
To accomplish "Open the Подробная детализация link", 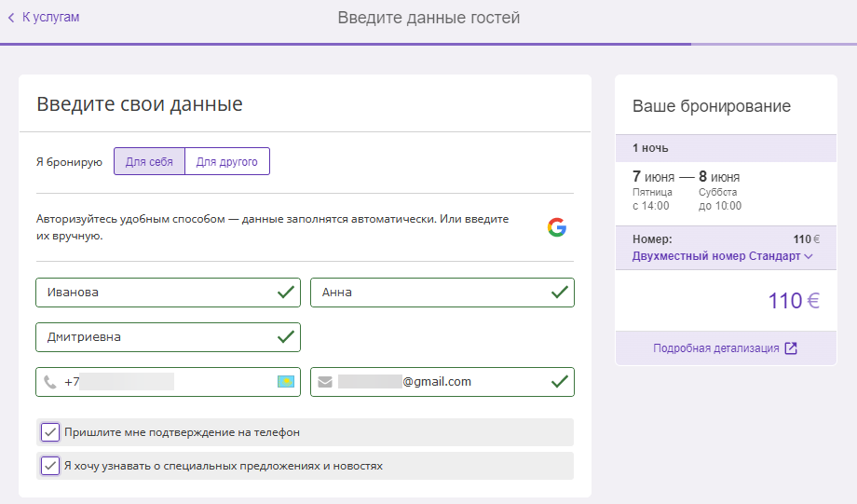I will 716,348.
